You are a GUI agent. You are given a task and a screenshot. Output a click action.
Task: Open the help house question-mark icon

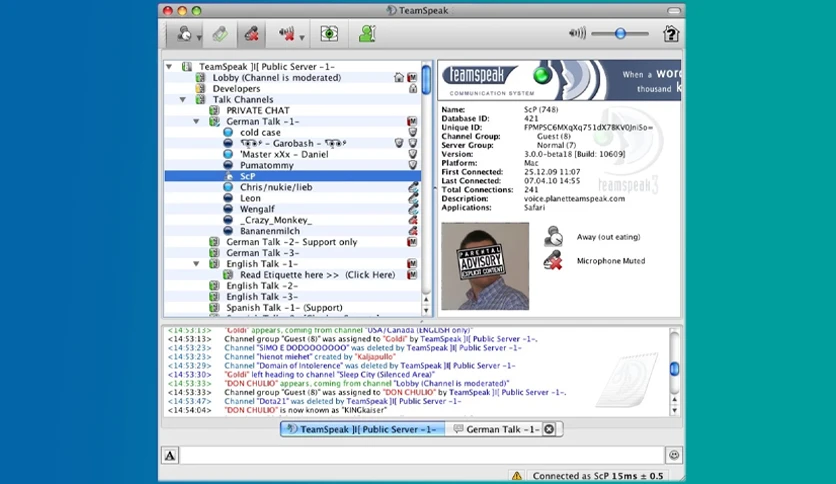pos(671,34)
